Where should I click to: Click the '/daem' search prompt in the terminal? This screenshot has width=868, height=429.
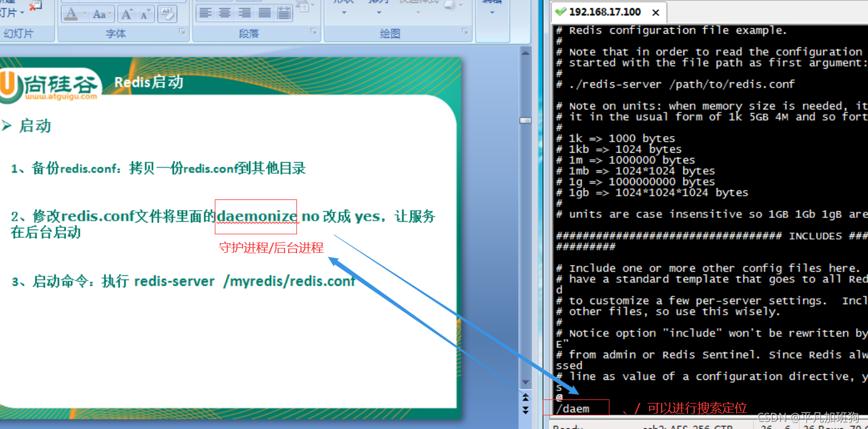[573, 409]
